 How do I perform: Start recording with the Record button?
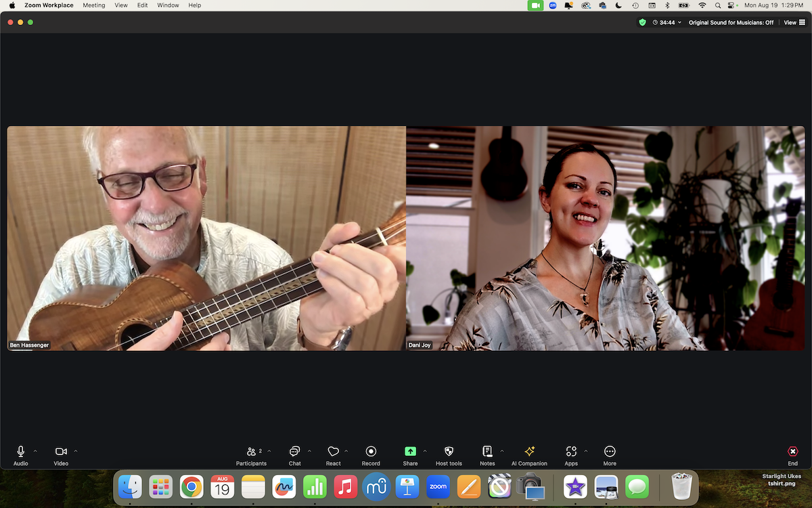(x=371, y=455)
